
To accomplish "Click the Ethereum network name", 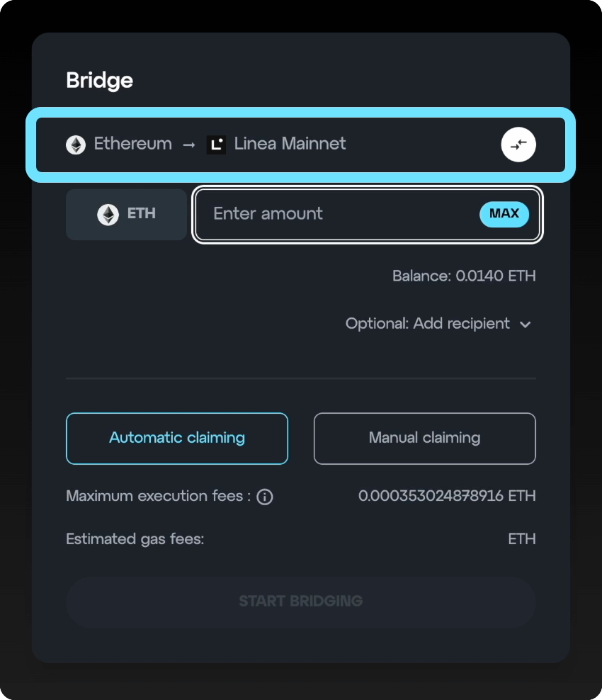I will tap(133, 144).
